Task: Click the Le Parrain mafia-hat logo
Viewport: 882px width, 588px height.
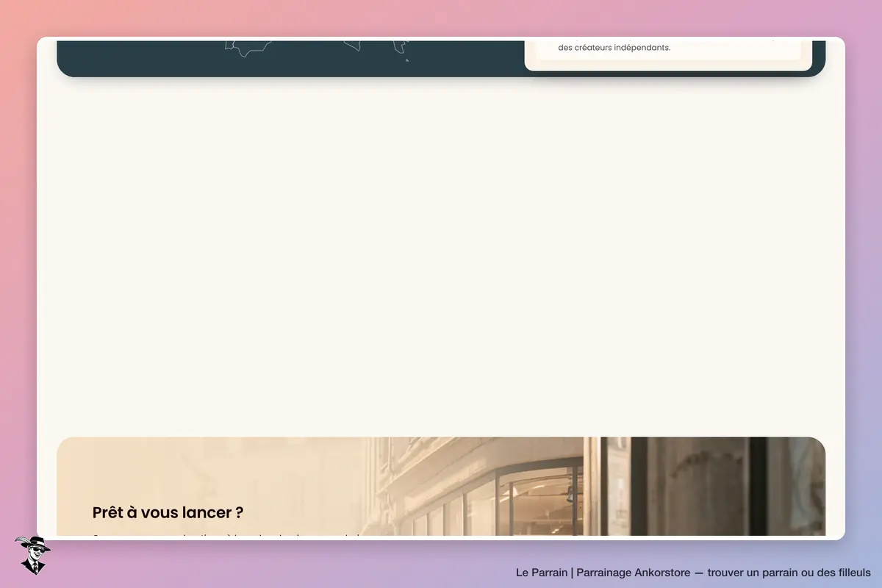Action: pos(32,555)
